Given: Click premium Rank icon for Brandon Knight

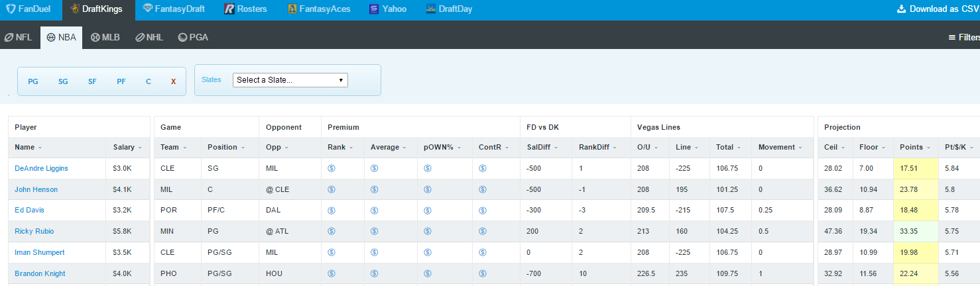Looking at the screenshot, I should [332, 273].
